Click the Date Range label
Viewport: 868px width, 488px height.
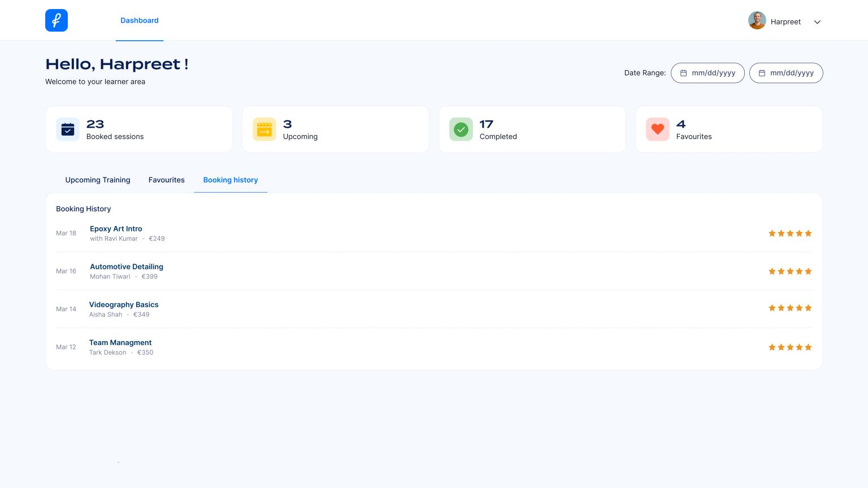point(645,73)
